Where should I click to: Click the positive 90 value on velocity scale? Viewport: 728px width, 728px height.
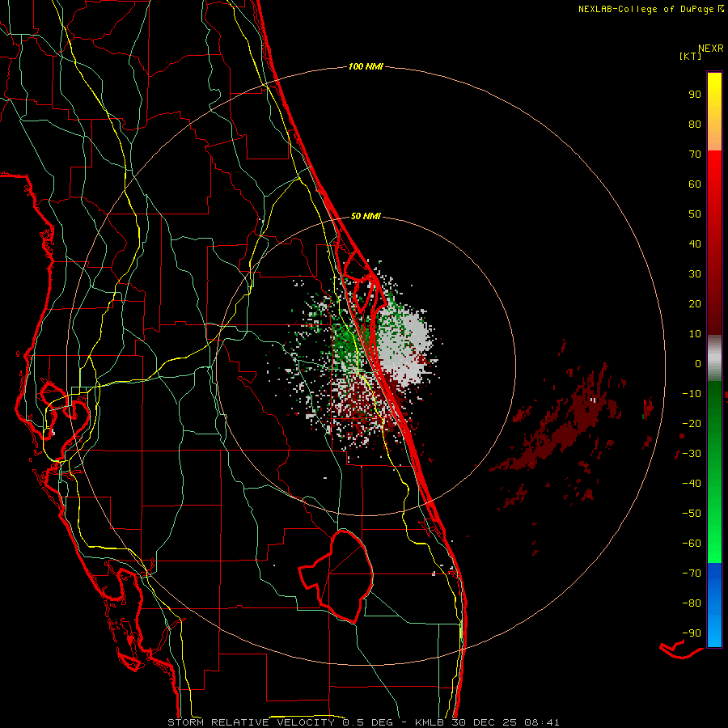(695, 95)
